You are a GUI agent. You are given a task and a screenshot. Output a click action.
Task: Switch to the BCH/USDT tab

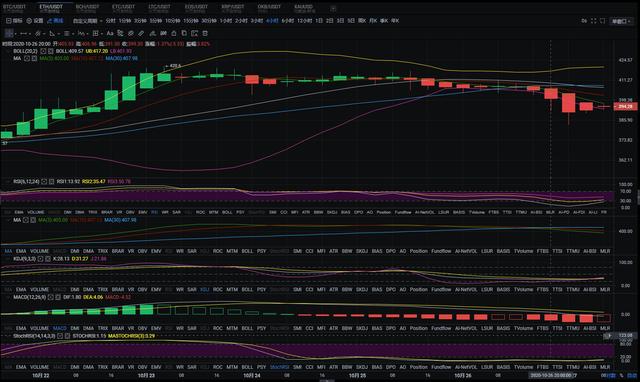[87, 8]
